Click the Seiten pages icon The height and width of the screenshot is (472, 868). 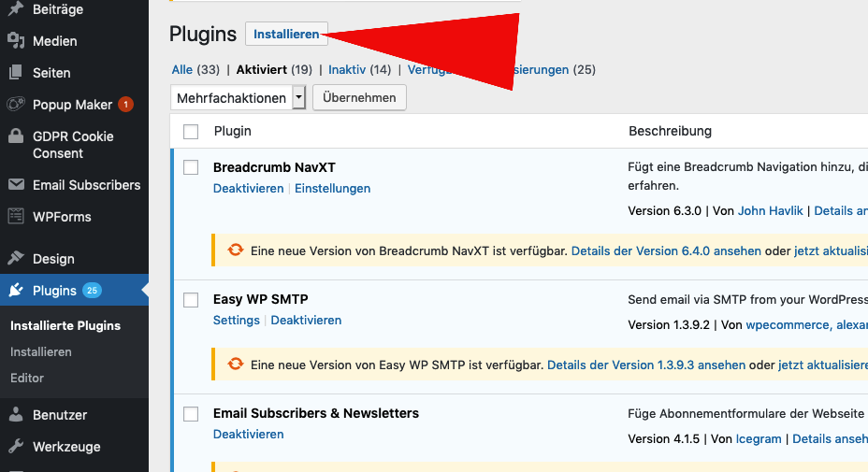(16, 73)
